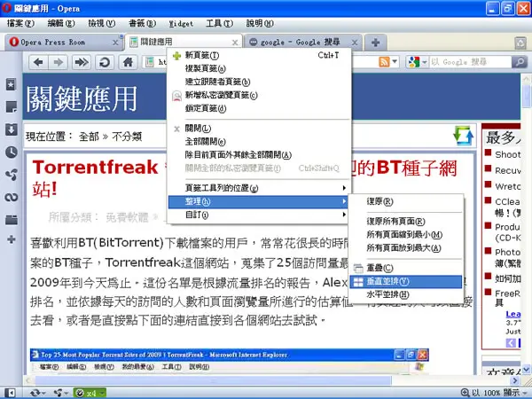Open the Notes panel in sidebar

point(11,107)
